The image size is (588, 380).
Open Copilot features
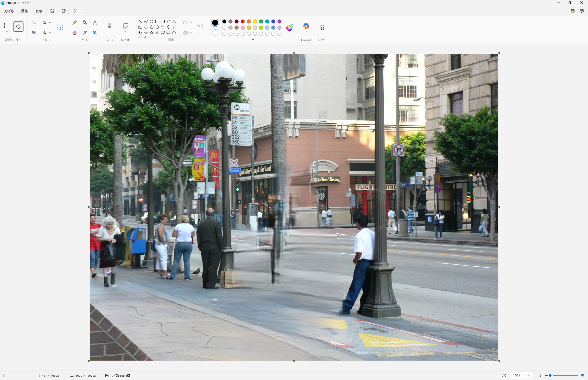[x=306, y=26]
